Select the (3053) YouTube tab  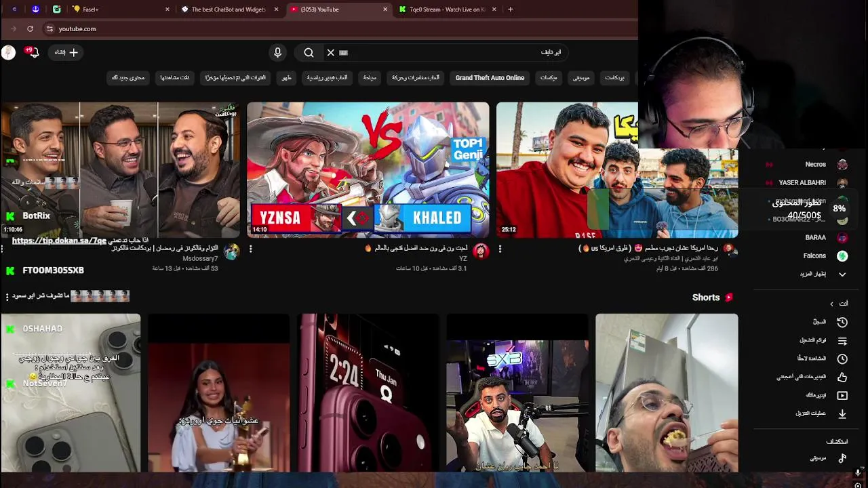click(x=338, y=9)
